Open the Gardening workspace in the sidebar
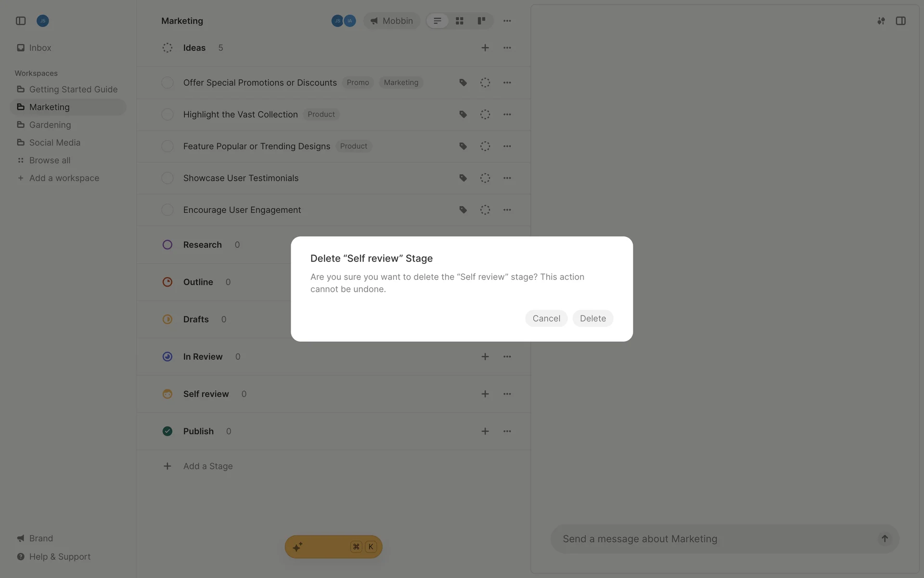The image size is (924, 578). pyautogui.click(x=50, y=125)
